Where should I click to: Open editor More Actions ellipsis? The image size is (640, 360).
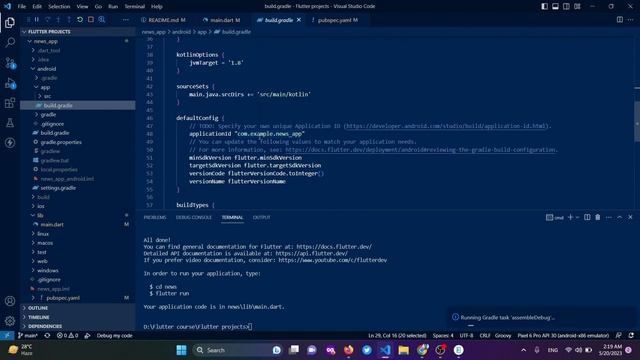631,20
